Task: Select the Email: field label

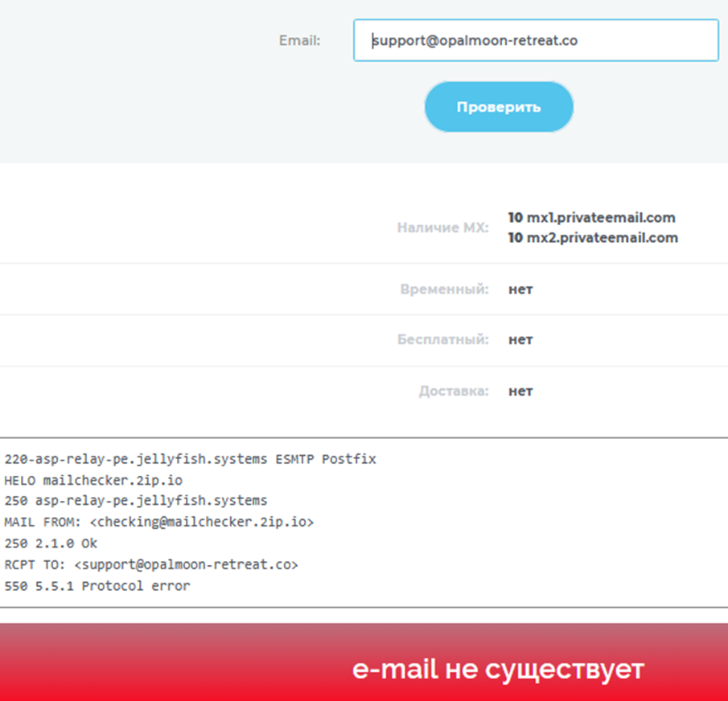Action: coord(299,41)
